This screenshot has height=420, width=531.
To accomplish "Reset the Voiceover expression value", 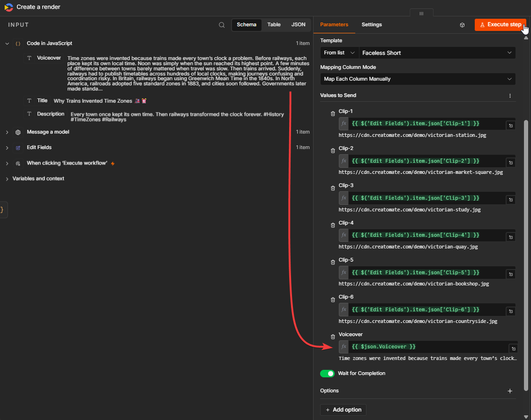I will coord(513,349).
